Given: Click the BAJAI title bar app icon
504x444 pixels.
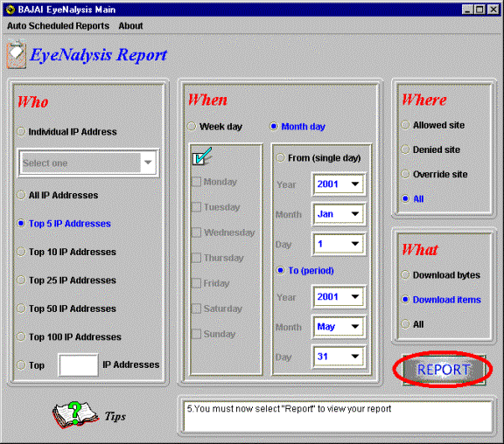Looking at the screenshot, I should pyautogui.click(x=10, y=10).
